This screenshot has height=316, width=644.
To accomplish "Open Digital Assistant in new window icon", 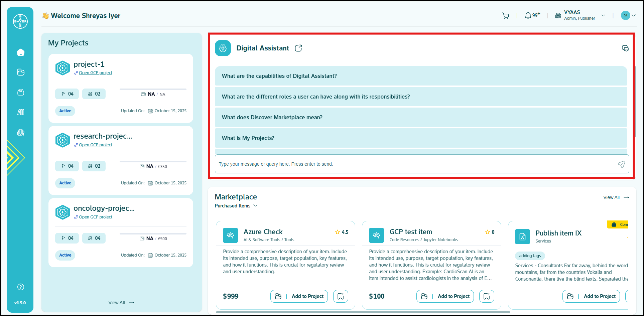I will (x=298, y=48).
